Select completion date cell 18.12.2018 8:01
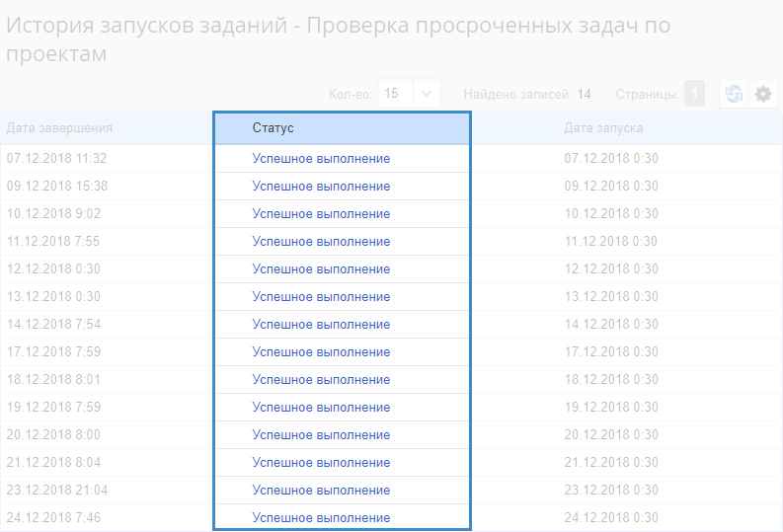 [x=53, y=380]
